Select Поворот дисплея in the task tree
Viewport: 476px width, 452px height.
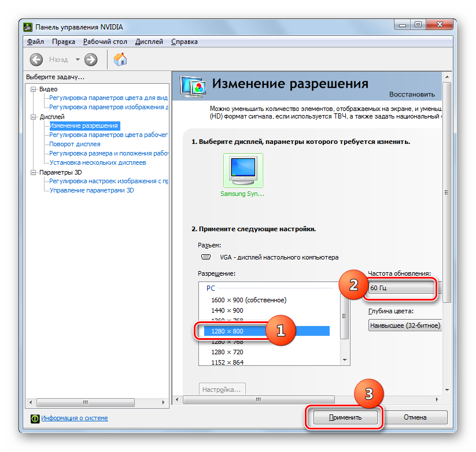(75, 144)
